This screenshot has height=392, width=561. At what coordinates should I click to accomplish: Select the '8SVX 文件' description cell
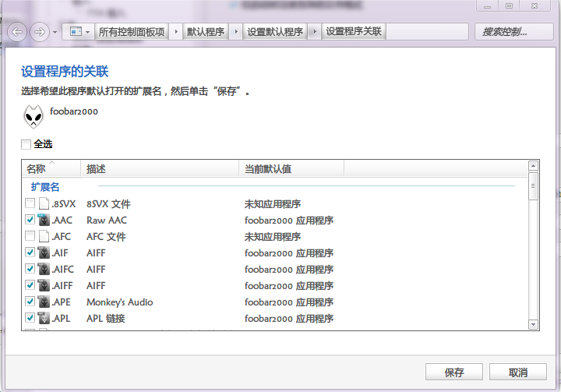coord(108,204)
